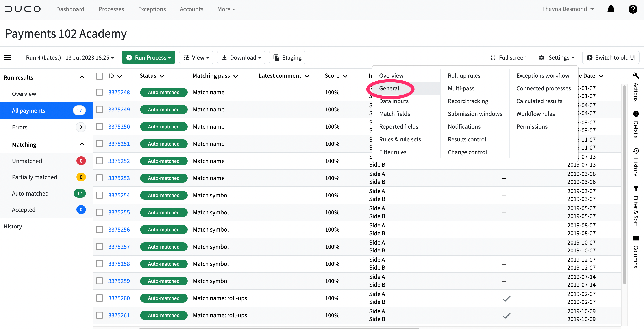
Task: Click the Auto-matched green 17 badge
Action: (80, 193)
